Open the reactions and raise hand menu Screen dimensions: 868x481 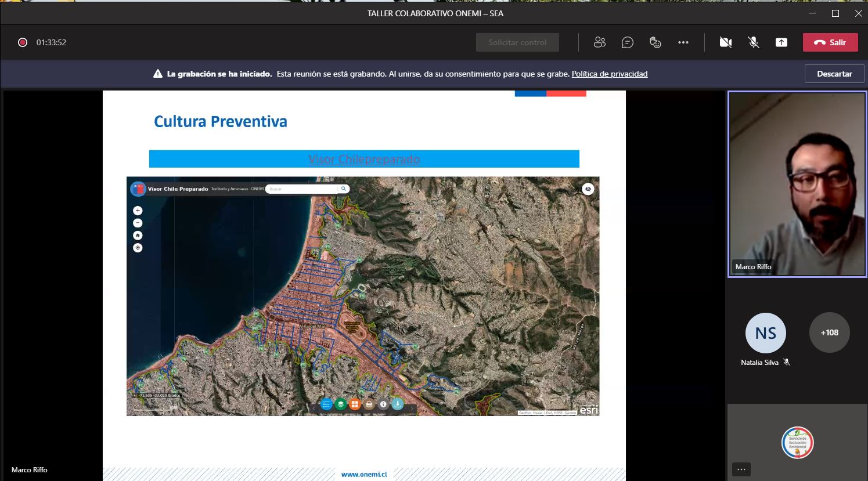(655, 42)
